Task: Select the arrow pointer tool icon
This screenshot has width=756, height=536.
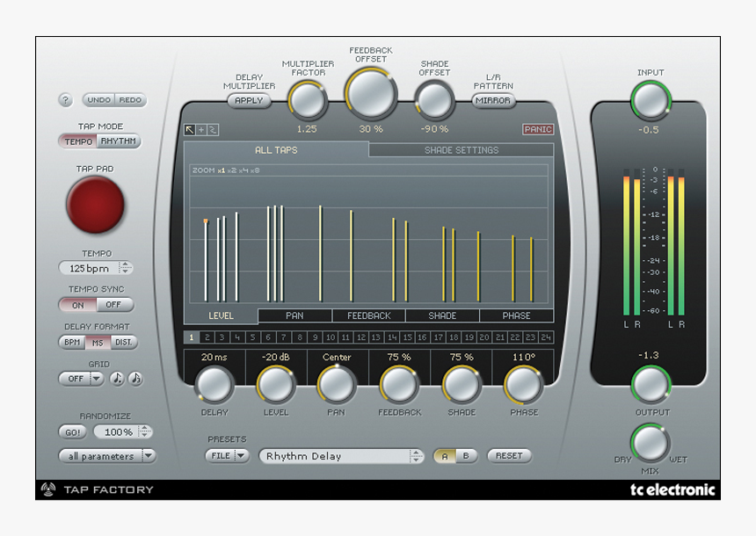Action: point(190,130)
